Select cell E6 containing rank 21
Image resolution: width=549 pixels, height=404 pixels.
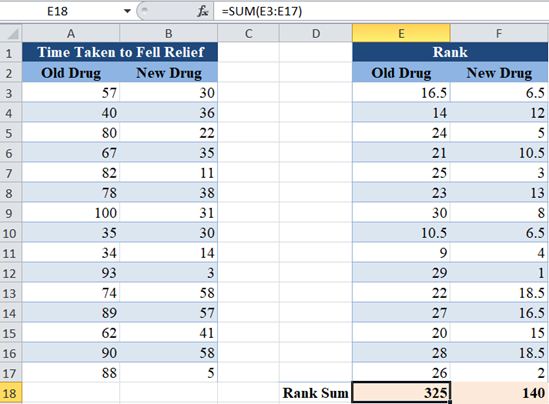[x=401, y=152]
